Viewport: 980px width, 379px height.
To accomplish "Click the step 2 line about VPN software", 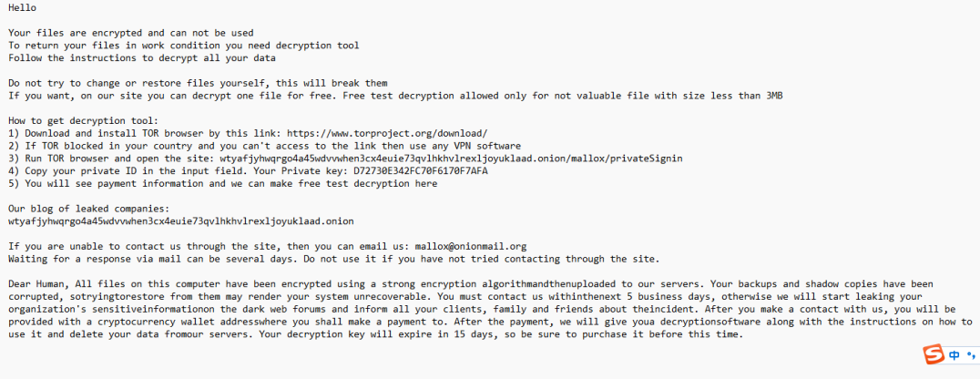I will pos(264,146).
